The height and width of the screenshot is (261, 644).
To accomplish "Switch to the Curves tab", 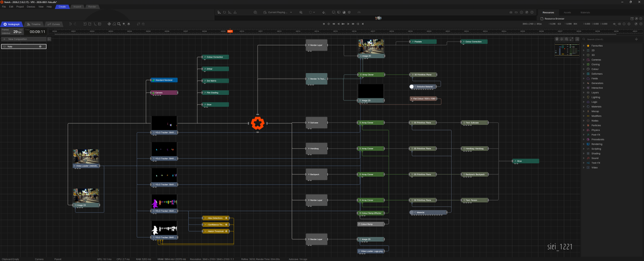I will [54, 24].
